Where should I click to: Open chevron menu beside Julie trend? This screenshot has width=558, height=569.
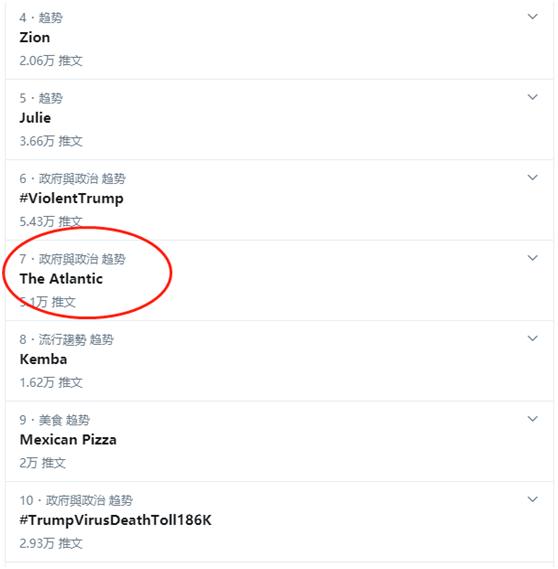[x=532, y=97]
